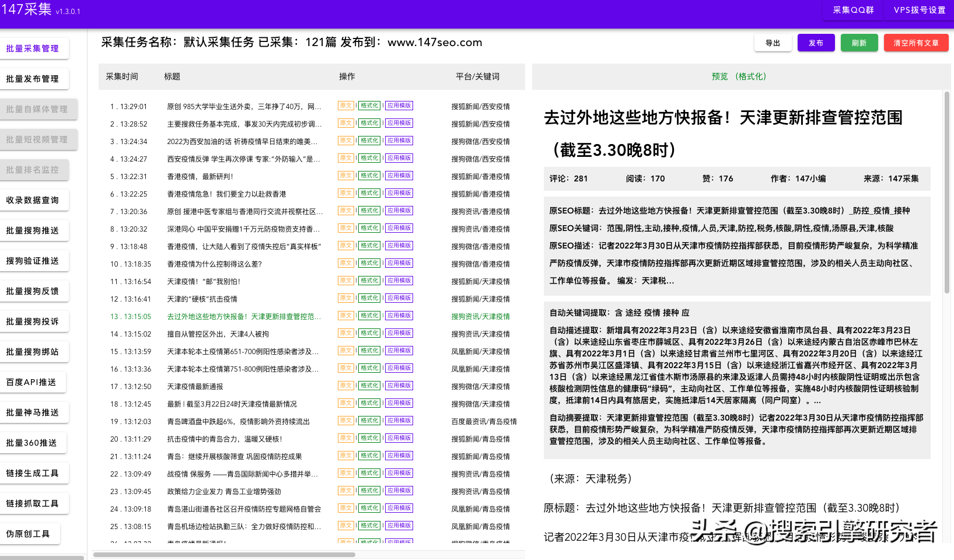Click 原文 on the 13:11:24 row
954x560 pixels.
tap(346, 456)
